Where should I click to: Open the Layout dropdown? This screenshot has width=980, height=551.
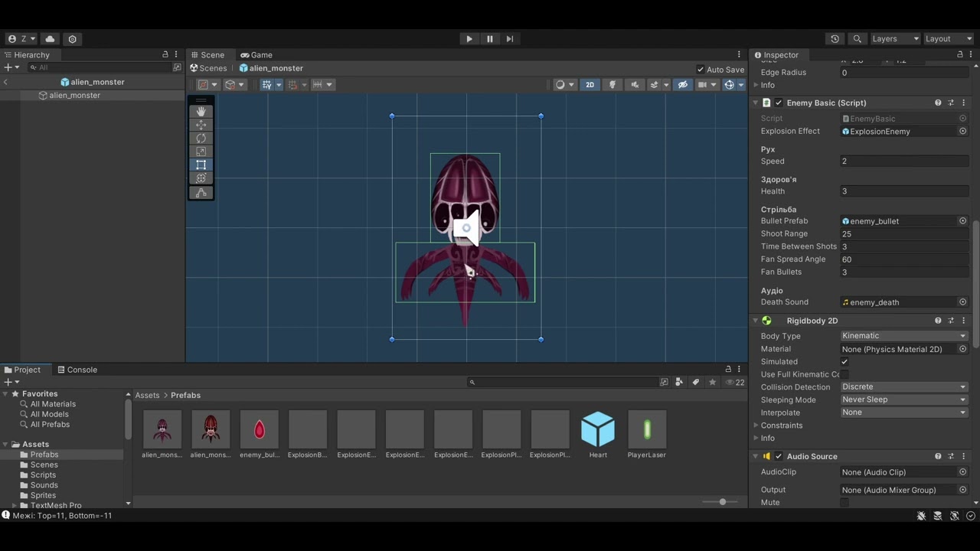coord(949,39)
